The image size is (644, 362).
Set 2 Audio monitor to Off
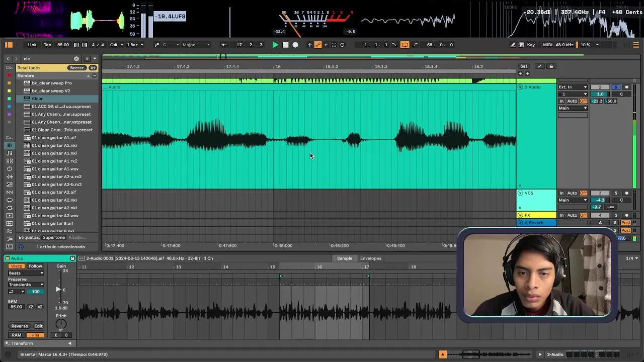tap(583, 101)
